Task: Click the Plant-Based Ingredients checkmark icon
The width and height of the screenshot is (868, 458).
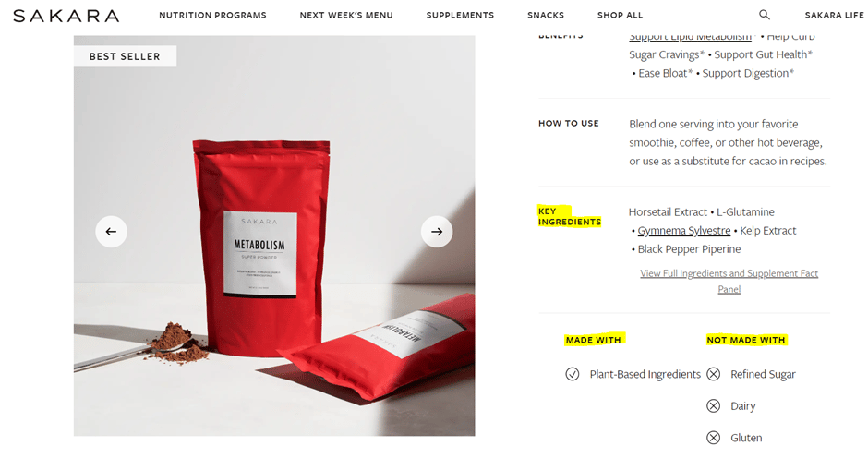Action: pyautogui.click(x=573, y=374)
